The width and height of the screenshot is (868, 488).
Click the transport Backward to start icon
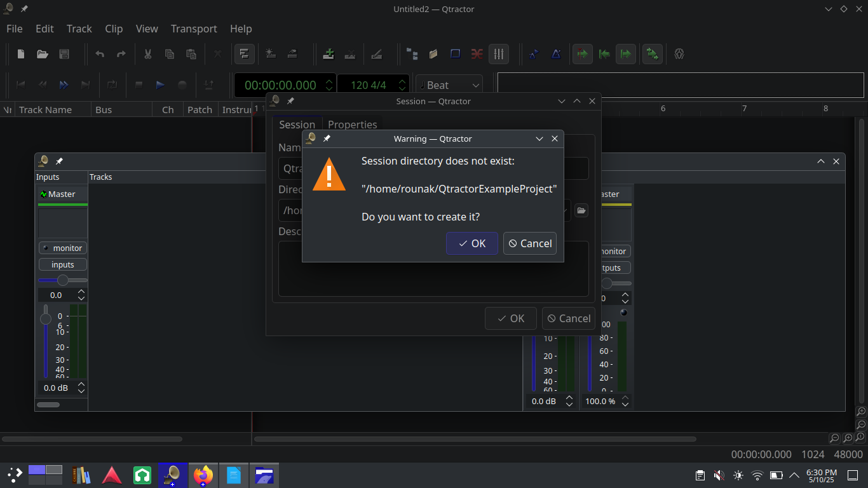click(x=21, y=85)
